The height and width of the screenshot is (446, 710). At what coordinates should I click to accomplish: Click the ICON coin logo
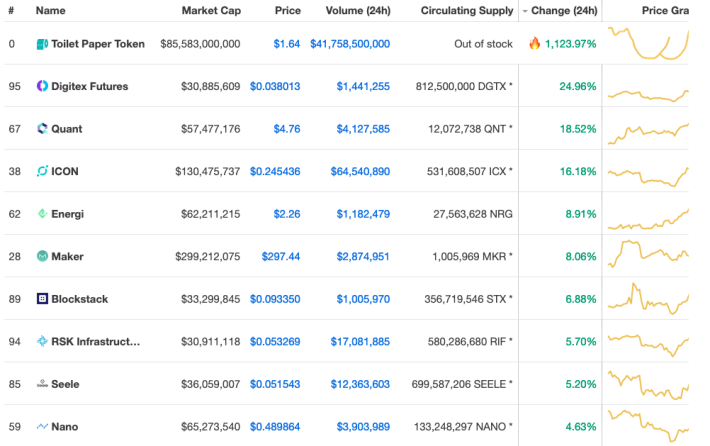(42, 171)
